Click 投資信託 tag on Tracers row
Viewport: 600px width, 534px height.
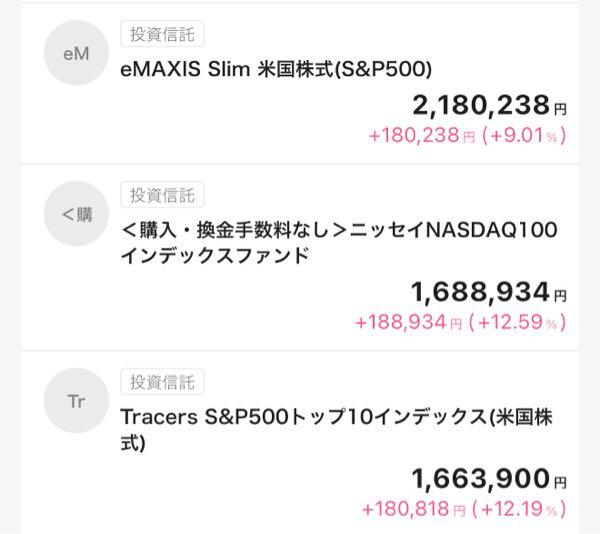coord(162,382)
